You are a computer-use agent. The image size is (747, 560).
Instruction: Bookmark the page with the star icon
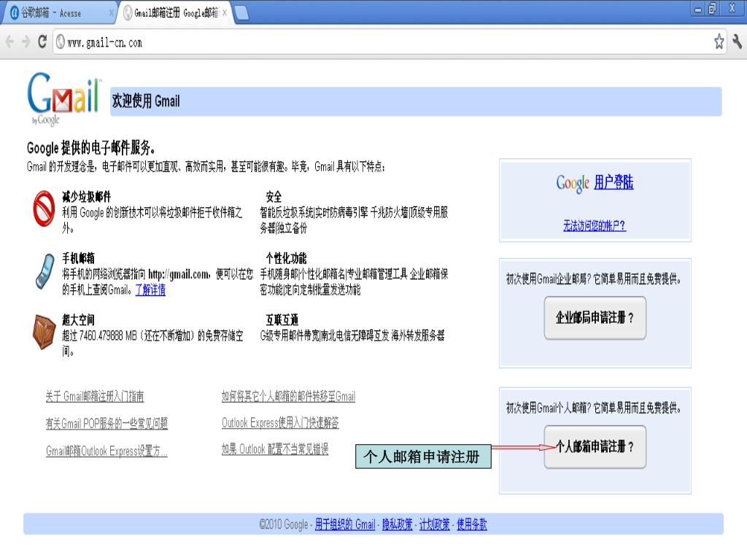(x=719, y=42)
